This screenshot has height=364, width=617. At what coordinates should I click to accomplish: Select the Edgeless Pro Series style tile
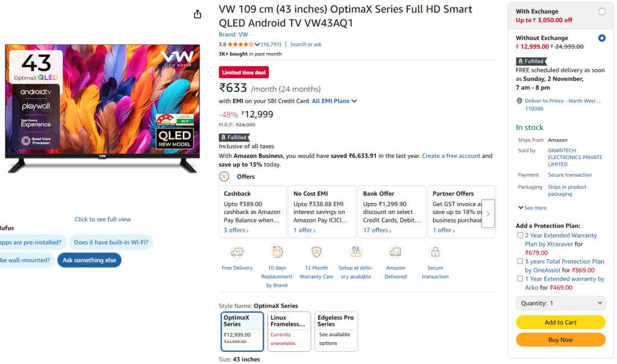335,331
